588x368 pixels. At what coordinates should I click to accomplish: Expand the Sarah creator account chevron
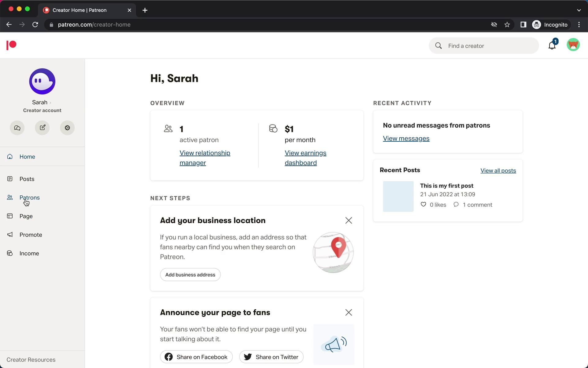[x=50, y=103]
